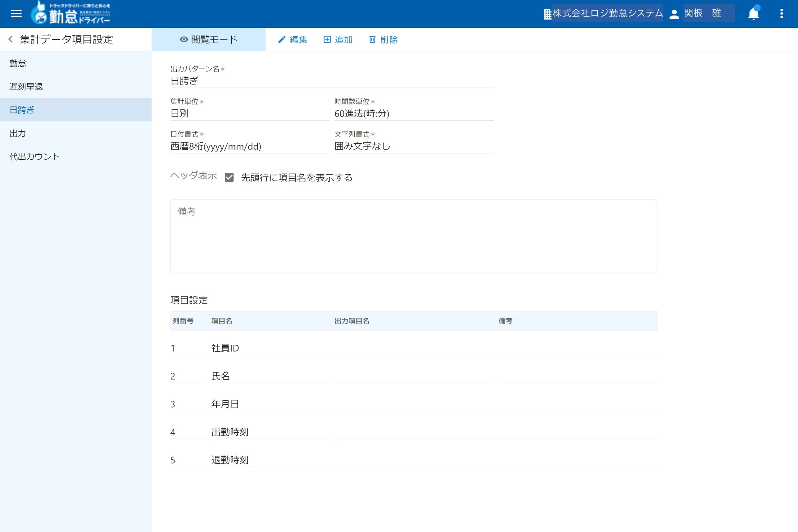Click the user profile icon by 関根 雅
Viewport: 798px width, 532px height.
(x=674, y=14)
